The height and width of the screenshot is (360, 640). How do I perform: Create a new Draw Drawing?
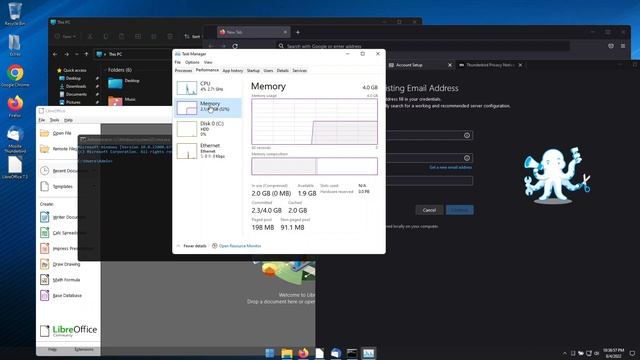point(61,264)
